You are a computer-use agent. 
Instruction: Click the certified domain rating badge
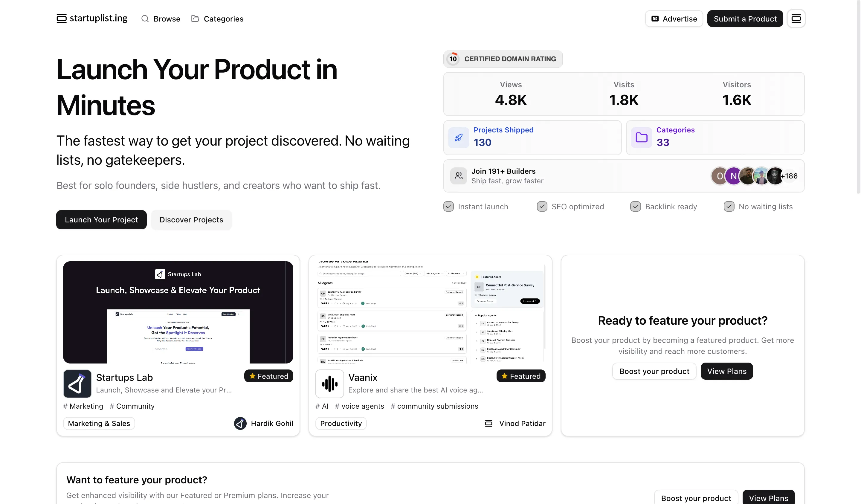tap(503, 59)
